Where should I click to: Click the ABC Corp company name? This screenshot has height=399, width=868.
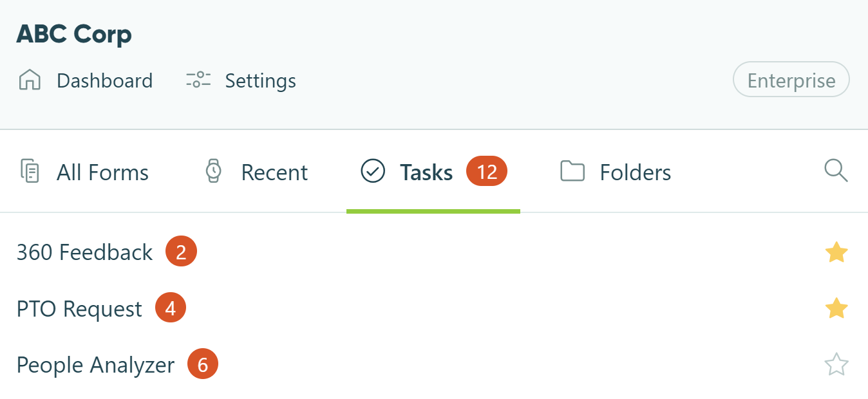click(x=73, y=34)
